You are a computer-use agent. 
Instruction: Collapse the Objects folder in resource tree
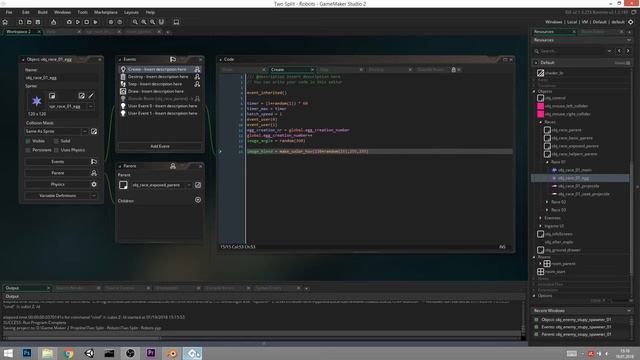(534, 91)
